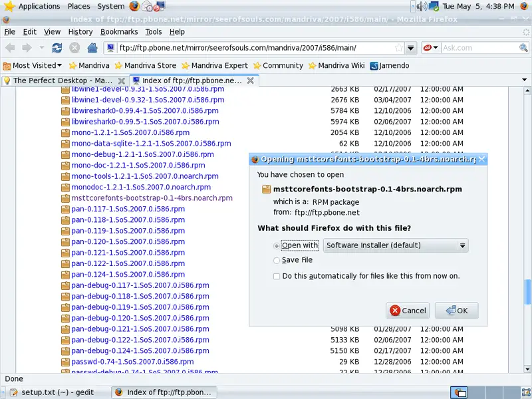Open the Edit menu
The width and height of the screenshot is (532, 399).
coord(29,32)
